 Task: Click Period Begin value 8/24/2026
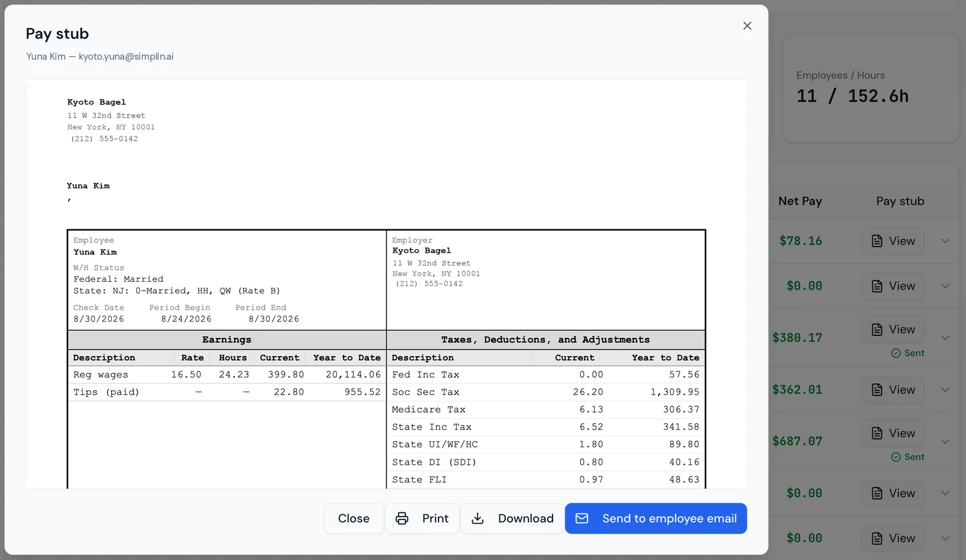point(186,319)
